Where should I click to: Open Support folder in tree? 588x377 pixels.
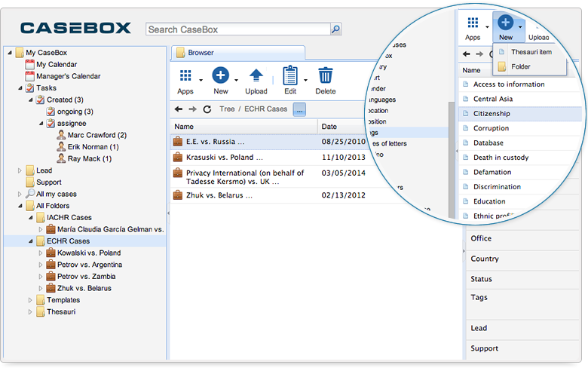coord(49,182)
